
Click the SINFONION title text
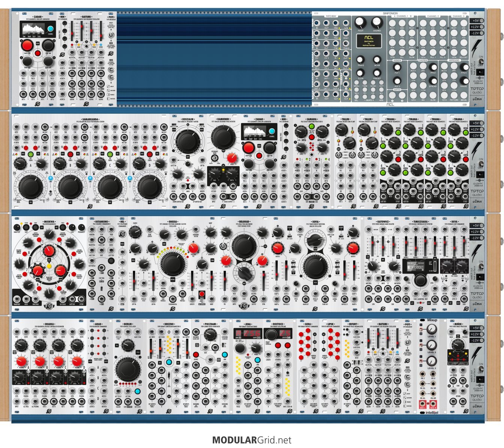coord(390,13)
